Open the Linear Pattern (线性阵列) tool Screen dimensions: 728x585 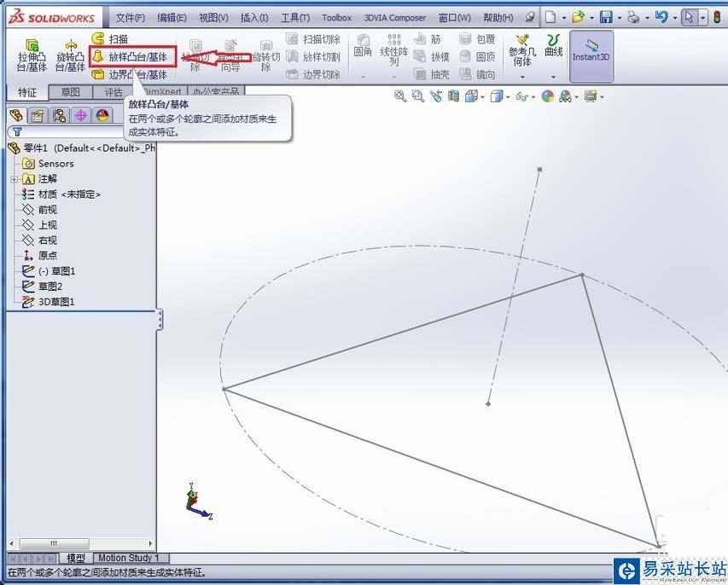coord(393,49)
